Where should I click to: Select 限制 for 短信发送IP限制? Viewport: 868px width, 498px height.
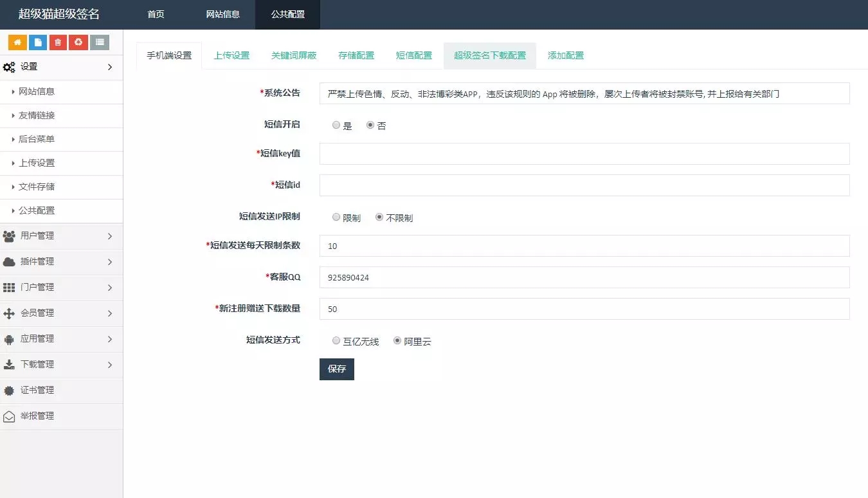point(336,217)
